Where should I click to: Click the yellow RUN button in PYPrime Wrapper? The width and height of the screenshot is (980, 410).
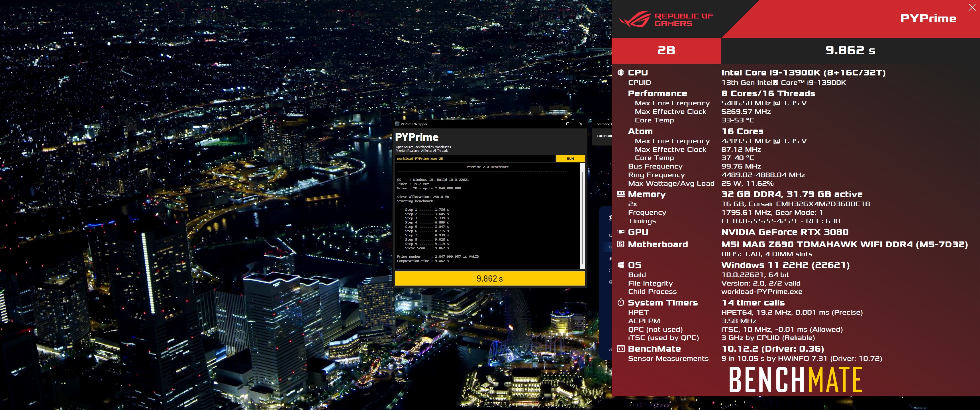[x=570, y=159]
